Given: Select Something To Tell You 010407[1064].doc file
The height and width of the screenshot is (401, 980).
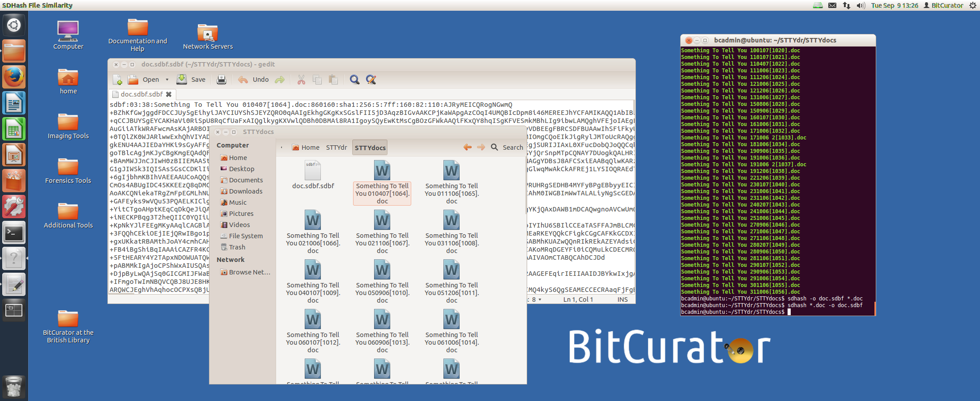Looking at the screenshot, I should point(382,183).
